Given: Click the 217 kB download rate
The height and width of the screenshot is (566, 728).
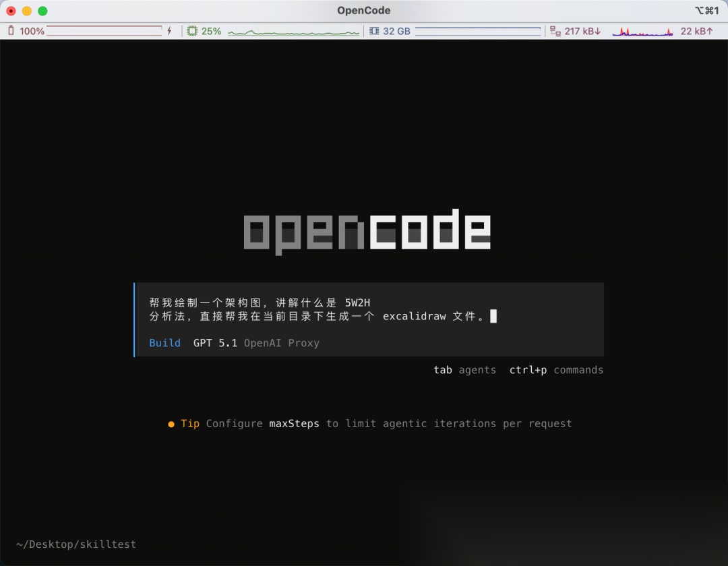Looking at the screenshot, I should click(582, 31).
